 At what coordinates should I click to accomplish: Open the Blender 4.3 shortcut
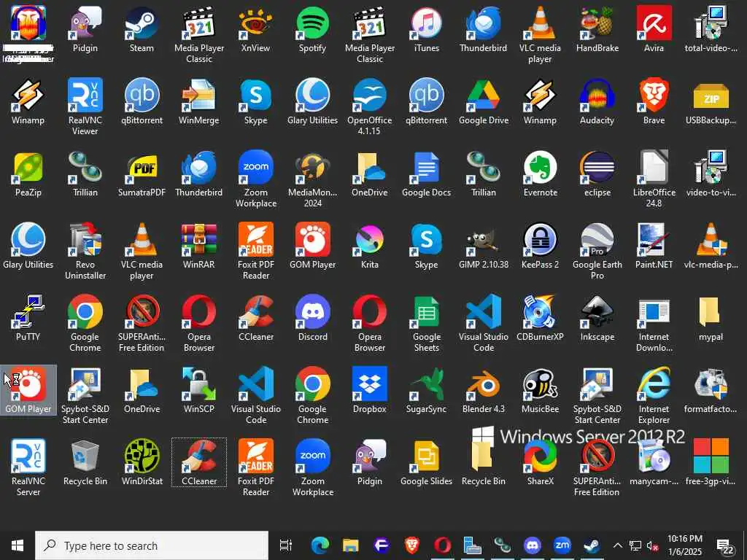tap(484, 391)
